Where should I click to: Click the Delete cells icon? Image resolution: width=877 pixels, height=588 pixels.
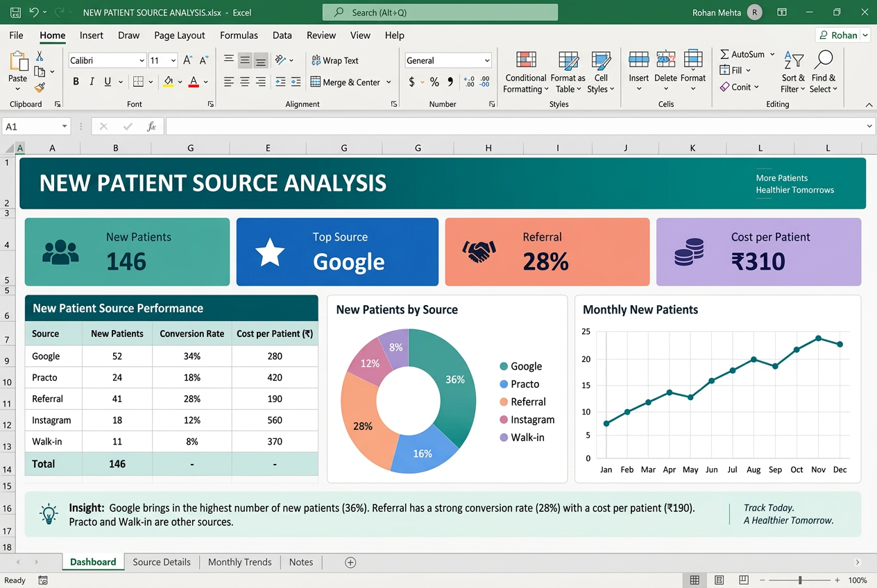pos(666,60)
